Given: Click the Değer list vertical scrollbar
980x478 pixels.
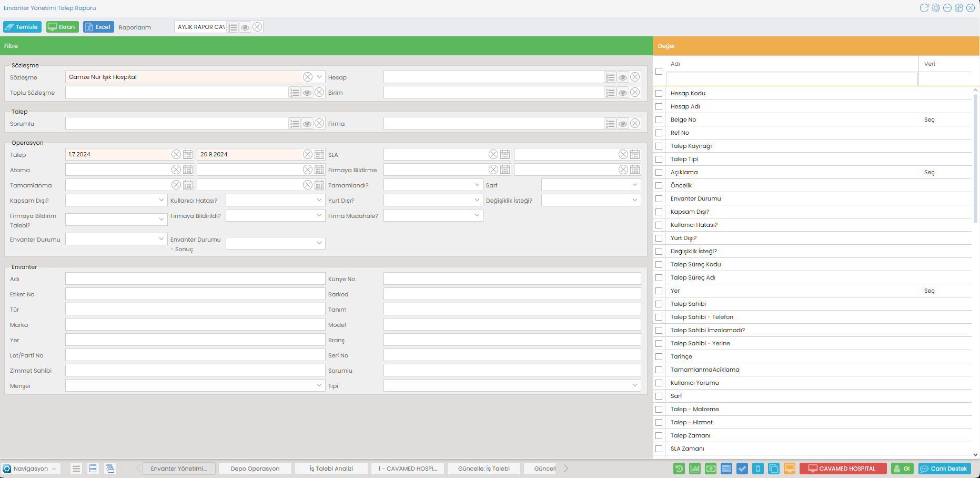Looking at the screenshot, I should pos(975,158).
